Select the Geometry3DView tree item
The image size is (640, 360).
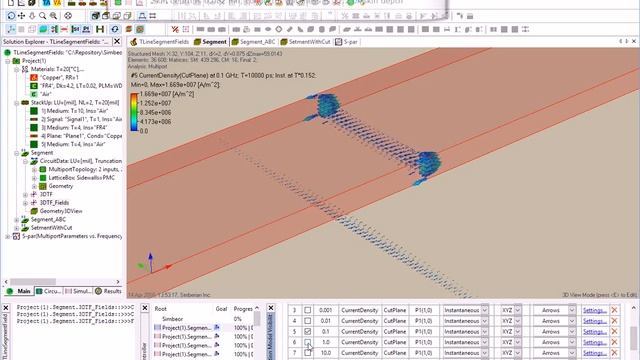(x=56, y=211)
